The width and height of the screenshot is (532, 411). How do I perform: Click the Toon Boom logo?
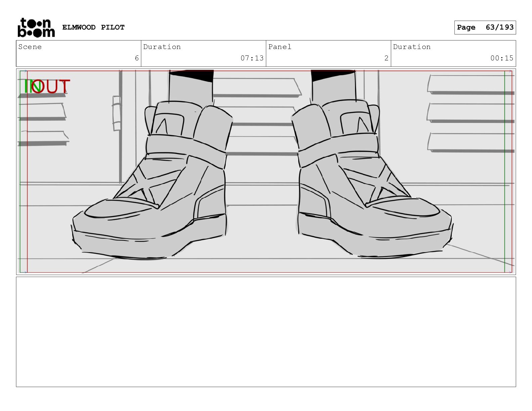pyautogui.click(x=36, y=28)
